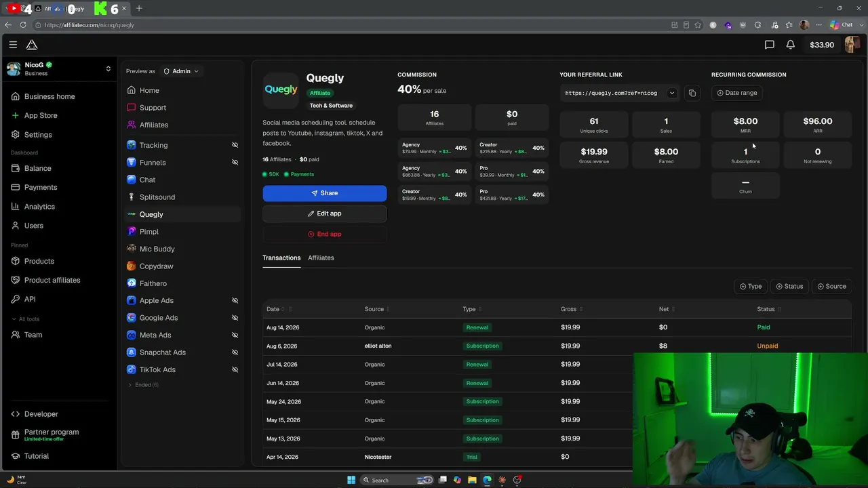Open the Funnels app in the sidebar

click(x=153, y=163)
